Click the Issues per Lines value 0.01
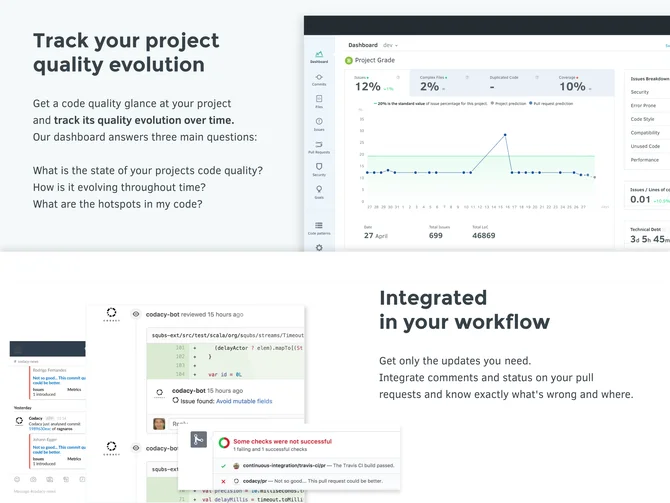The image size is (670, 503). coord(640,199)
